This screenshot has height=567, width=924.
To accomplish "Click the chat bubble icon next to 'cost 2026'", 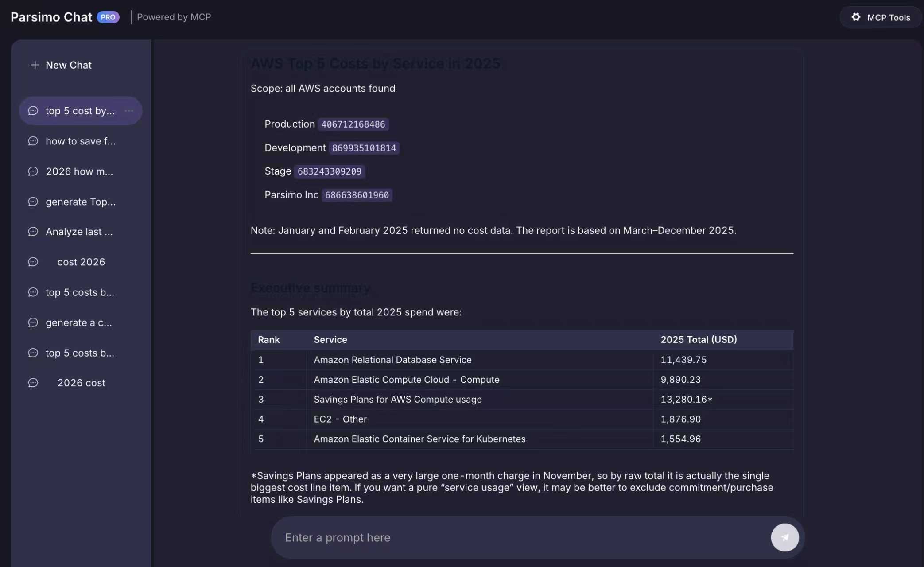I will 33,262.
